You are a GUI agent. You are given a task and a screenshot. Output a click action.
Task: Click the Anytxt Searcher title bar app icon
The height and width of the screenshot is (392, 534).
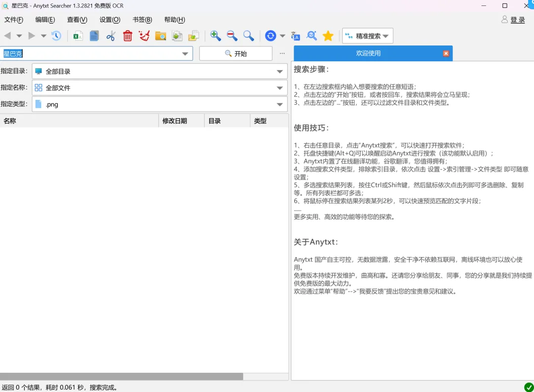pos(5,6)
